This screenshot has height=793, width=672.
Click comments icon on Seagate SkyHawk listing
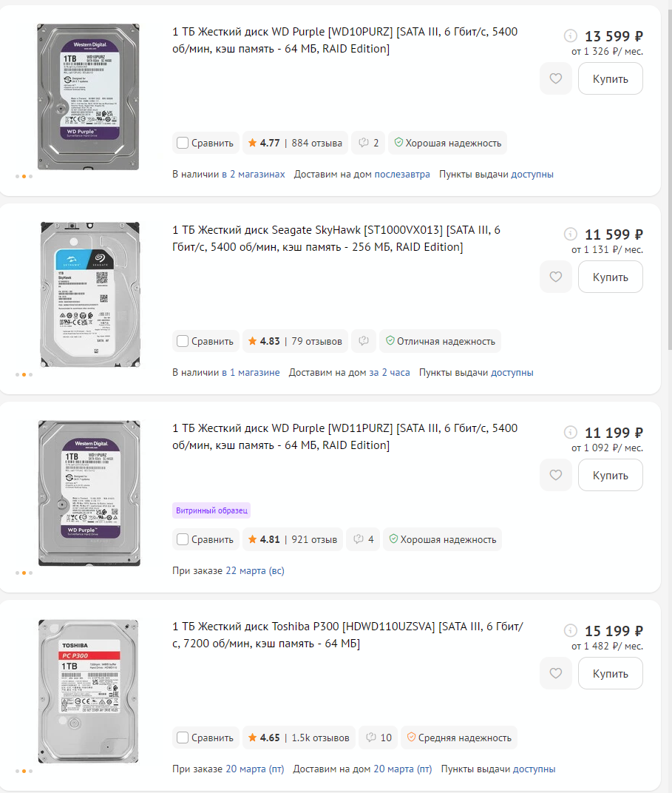tap(364, 341)
